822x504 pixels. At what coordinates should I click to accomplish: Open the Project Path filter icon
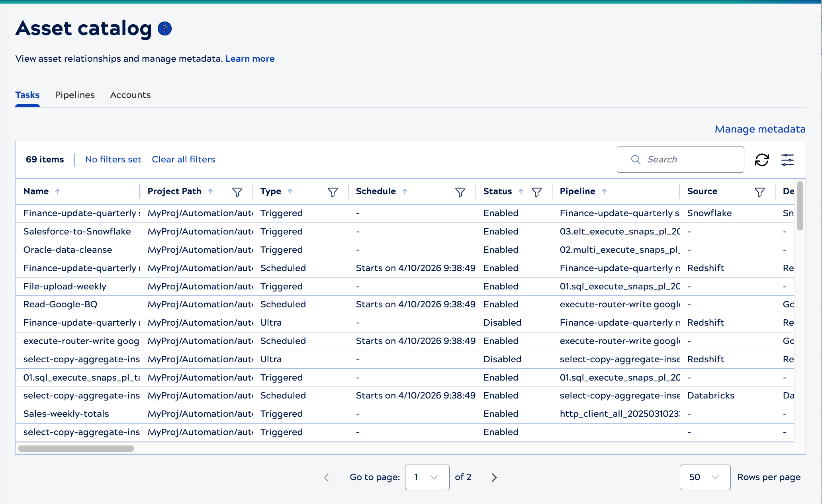237,192
